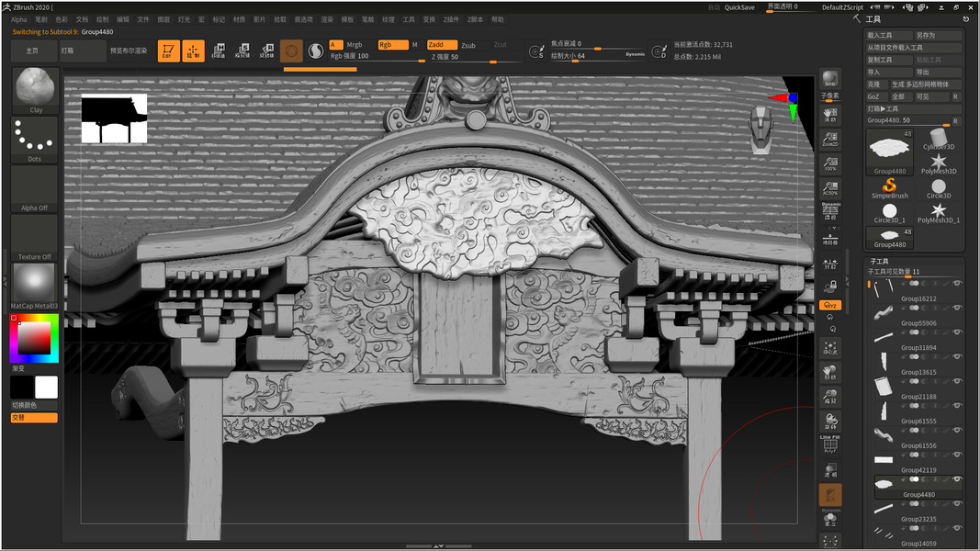Toggle the floor grid (地网格) icon
Image resolution: width=980 pixels, height=551 pixels.
(x=830, y=237)
